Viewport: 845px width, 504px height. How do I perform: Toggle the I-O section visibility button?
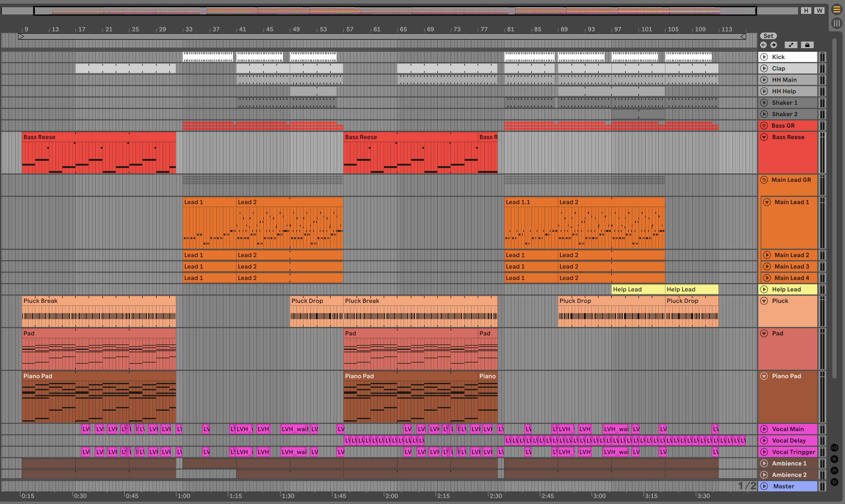834,448
